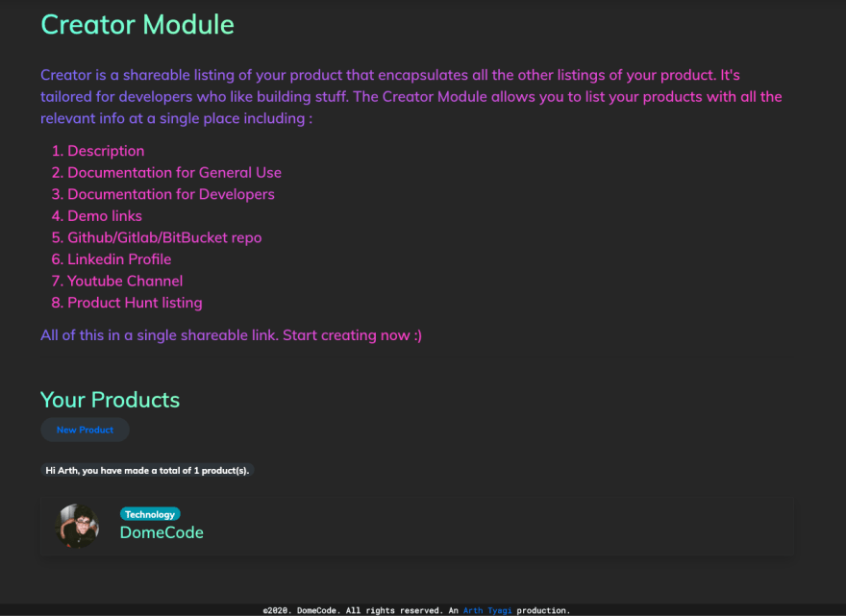846x616 pixels.
Task: Click the New Product button
Action: (85, 430)
